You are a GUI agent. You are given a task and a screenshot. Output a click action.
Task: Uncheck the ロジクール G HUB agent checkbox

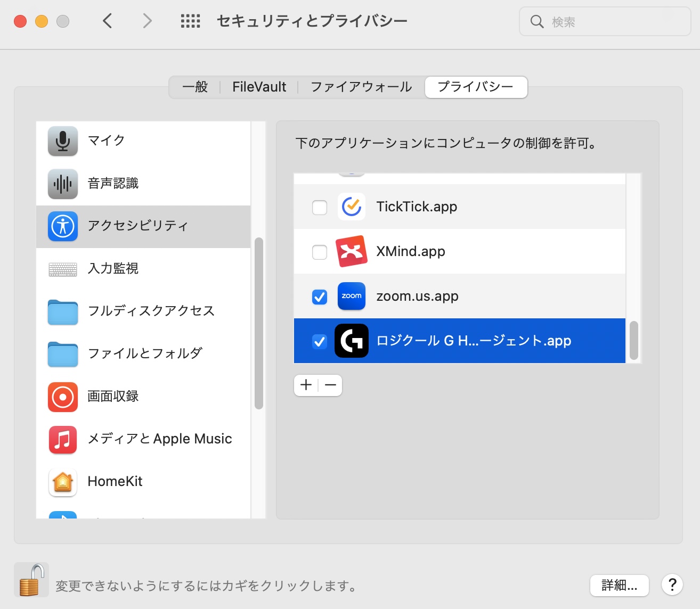(320, 341)
